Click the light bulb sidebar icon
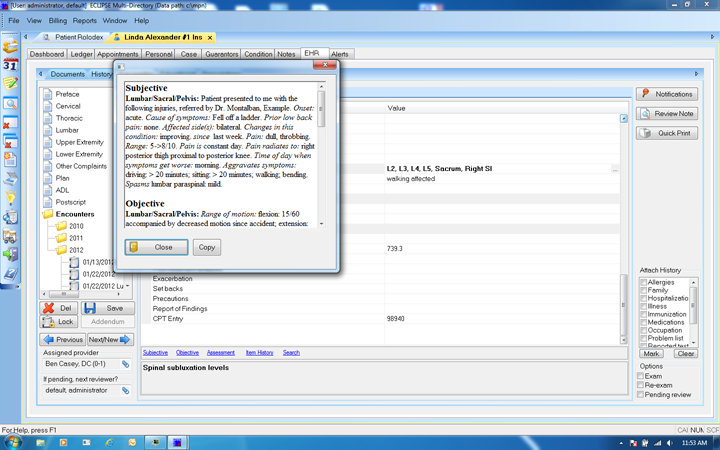 [x=10, y=198]
